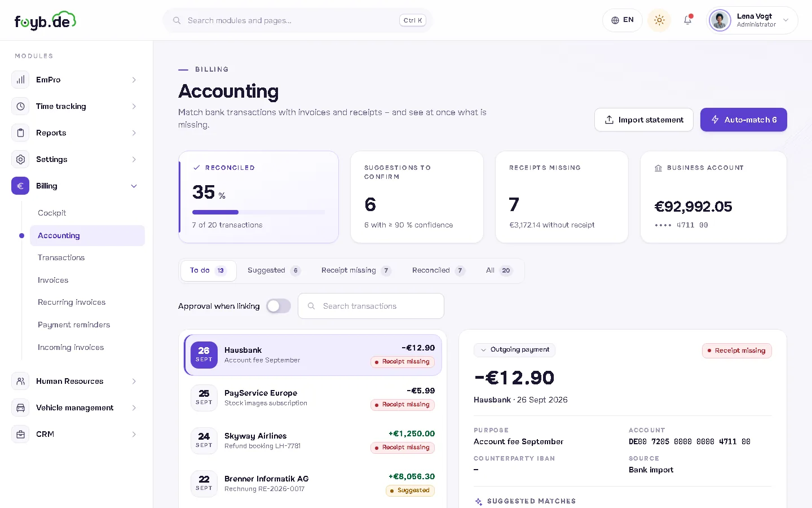
Task: Switch to the Receipt missing tab
Action: (x=356, y=271)
